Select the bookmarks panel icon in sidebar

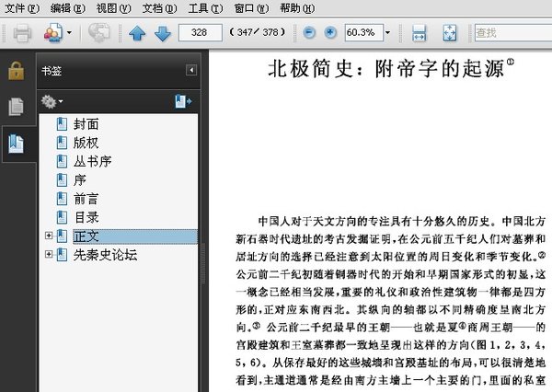click(16, 144)
